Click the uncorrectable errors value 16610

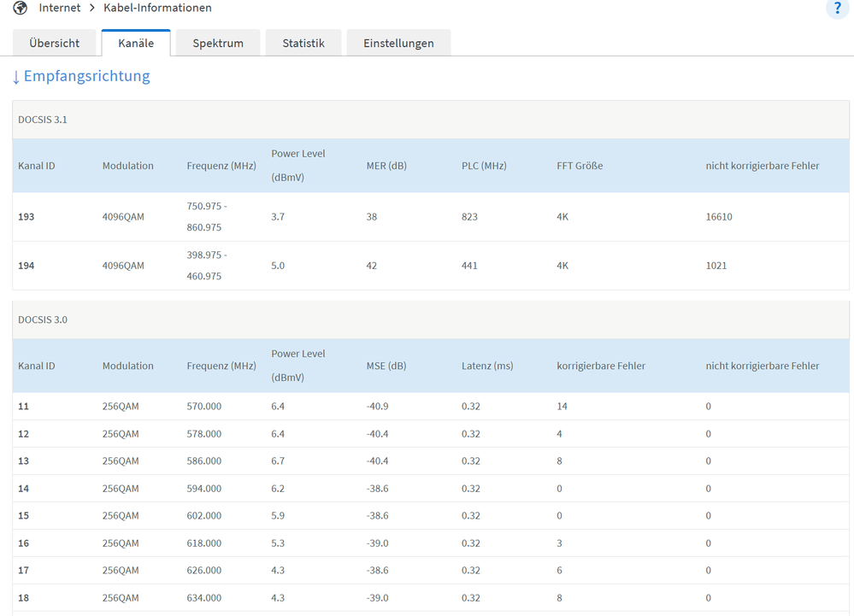click(x=719, y=217)
